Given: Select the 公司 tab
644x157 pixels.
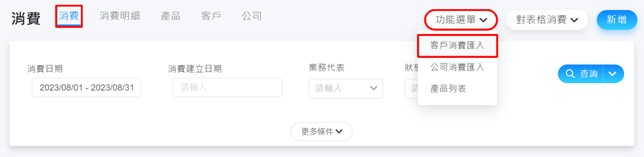Looking at the screenshot, I should 252,16.
